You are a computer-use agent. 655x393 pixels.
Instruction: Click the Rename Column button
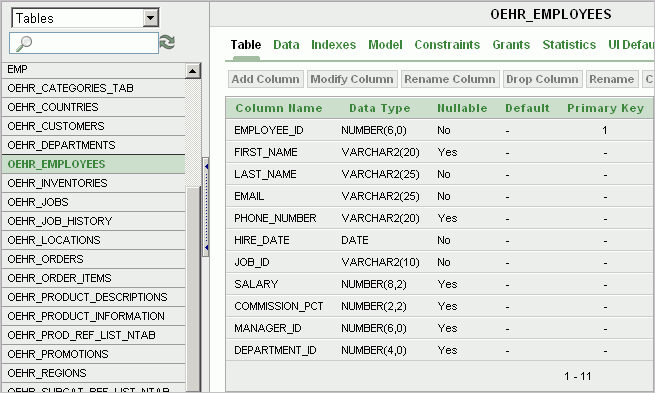click(450, 79)
